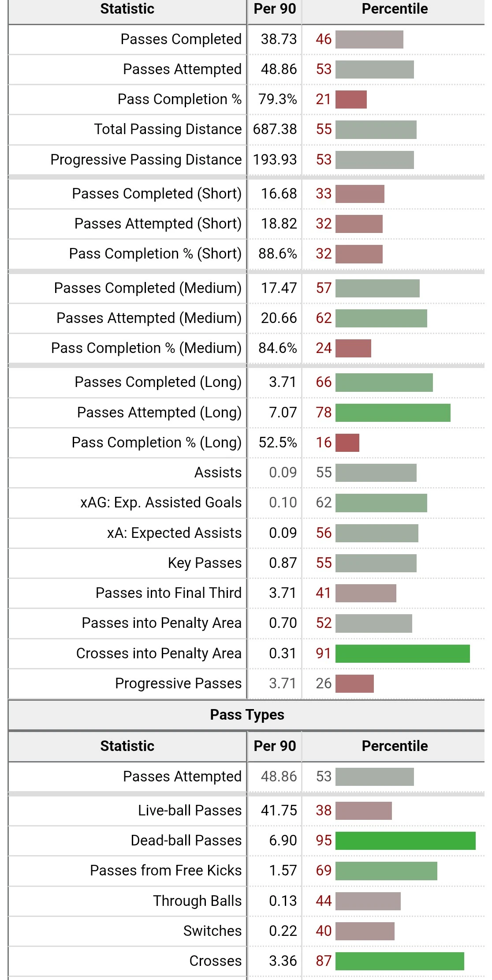Click the Crosses into Penalty Area label
Screen dimensions: 492x980
coord(159,653)
